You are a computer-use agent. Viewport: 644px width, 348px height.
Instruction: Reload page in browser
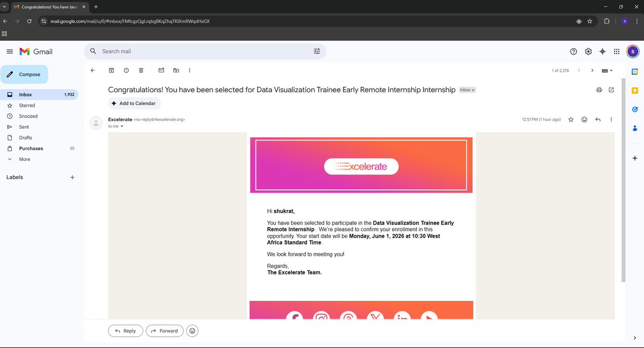(29, 21)
